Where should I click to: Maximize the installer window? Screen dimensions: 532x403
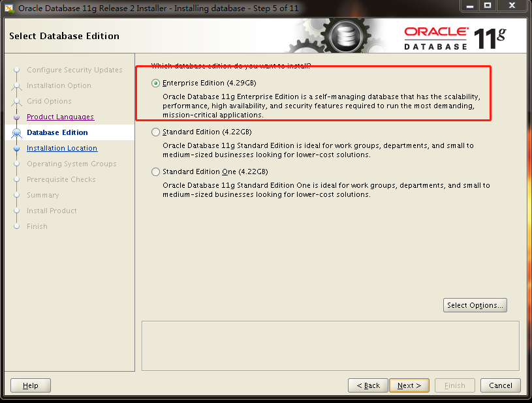[488, 6]
